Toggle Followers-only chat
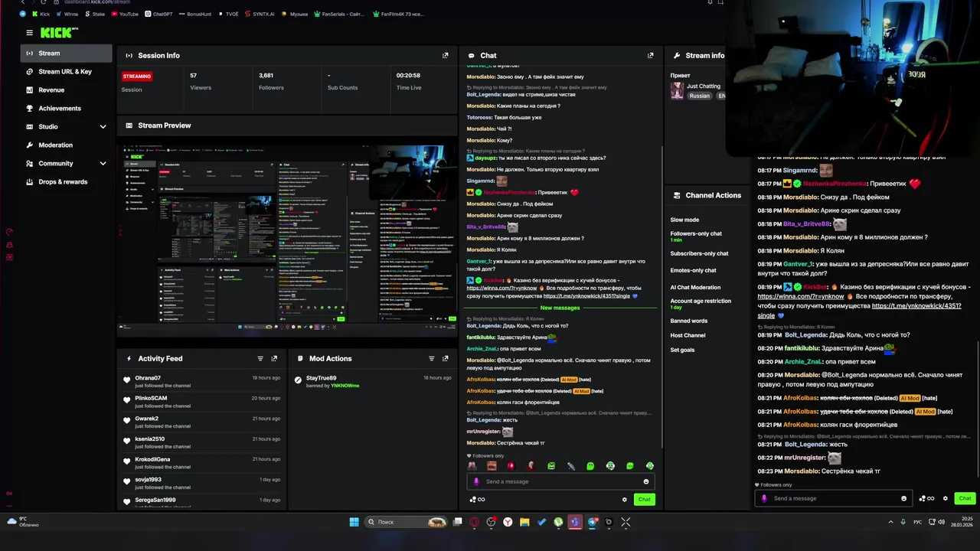Screen dimensions: 980x551 click(696, 233)
